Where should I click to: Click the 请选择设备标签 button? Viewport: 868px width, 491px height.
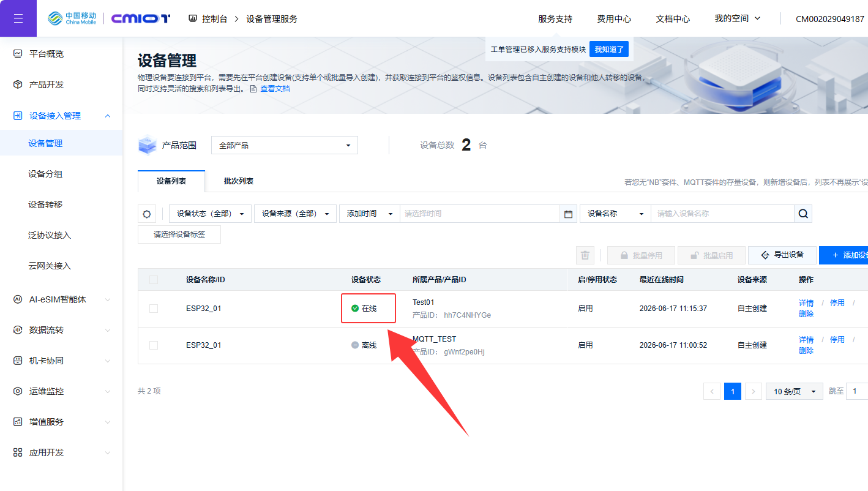click(179, 234)
